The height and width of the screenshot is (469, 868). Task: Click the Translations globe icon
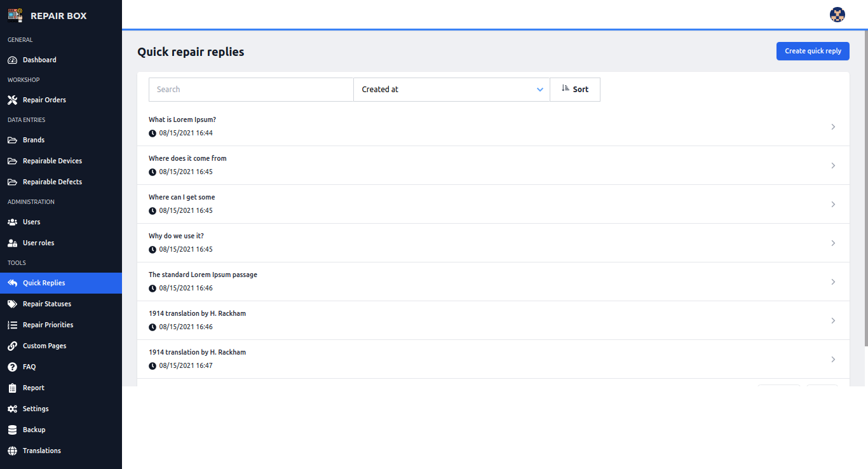[x=12, y=451]
